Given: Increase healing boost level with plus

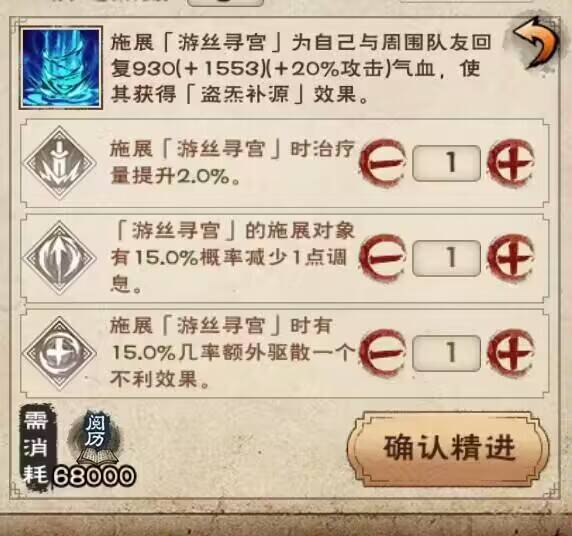Looking at the screenshot, I should (511, 163).
